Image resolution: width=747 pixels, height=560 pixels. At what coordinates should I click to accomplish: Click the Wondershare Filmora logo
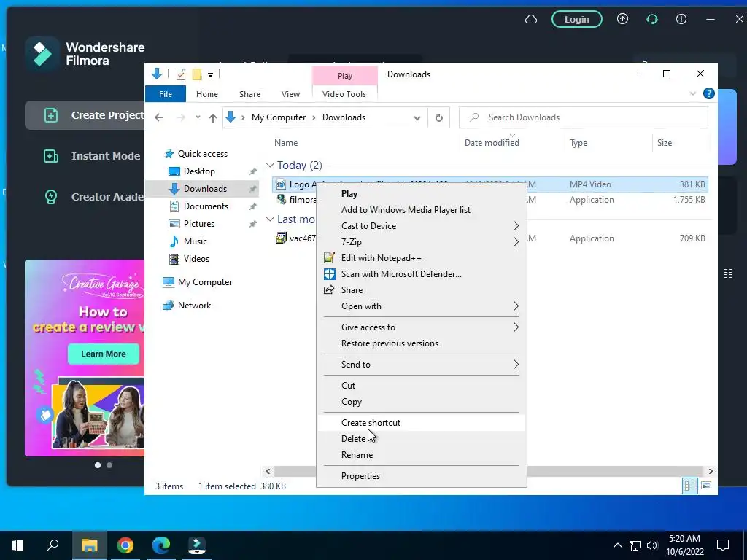[42, 54]
